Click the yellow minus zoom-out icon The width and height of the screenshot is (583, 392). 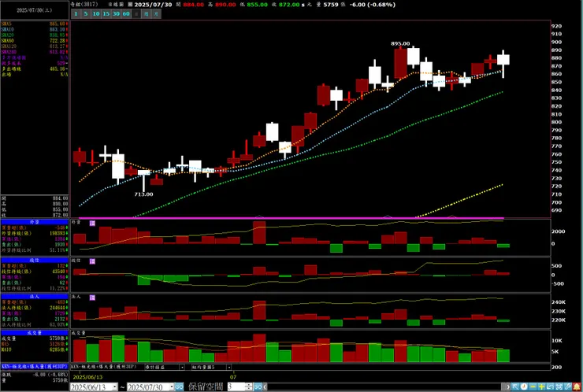(x=533, y=386)
